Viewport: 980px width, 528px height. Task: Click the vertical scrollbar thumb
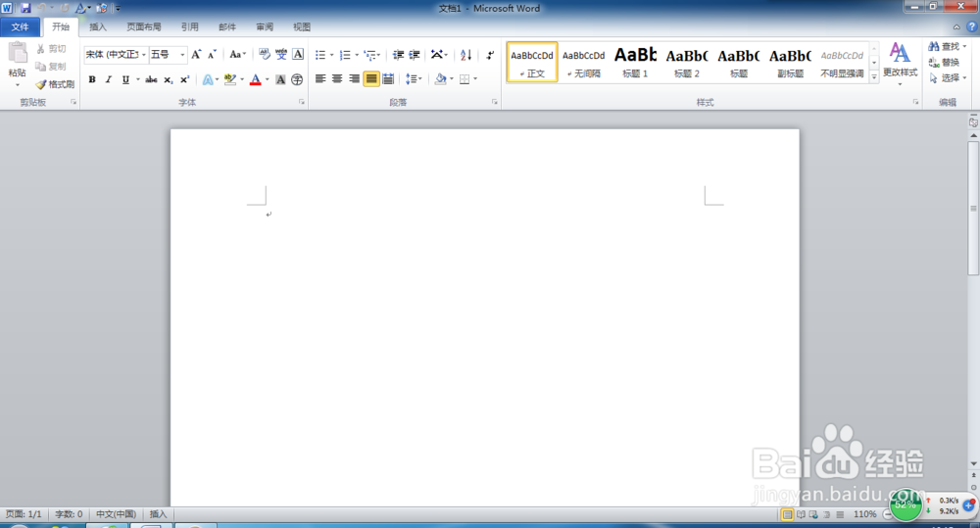point(973,208)
